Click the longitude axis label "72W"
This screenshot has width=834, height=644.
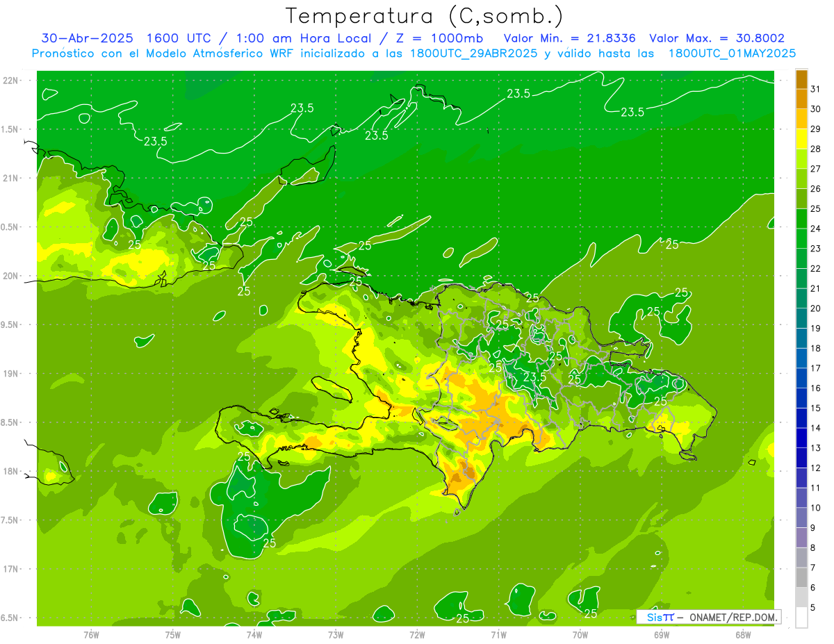tap(417, 634)
